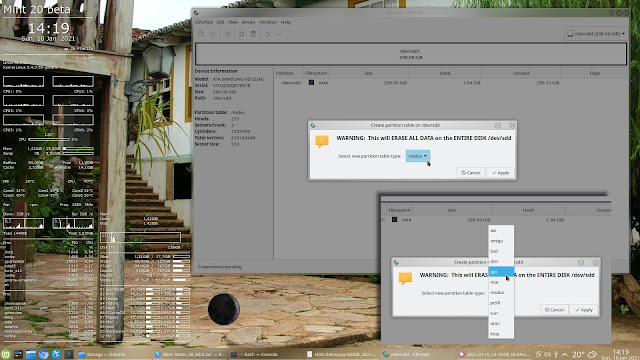Click the volume icon in system tray

pyautogui.click(x=547, y=354)
